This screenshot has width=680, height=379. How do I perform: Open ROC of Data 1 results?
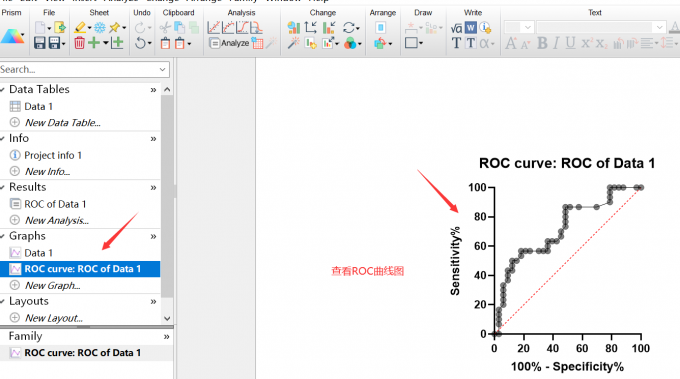pos(55,204)
